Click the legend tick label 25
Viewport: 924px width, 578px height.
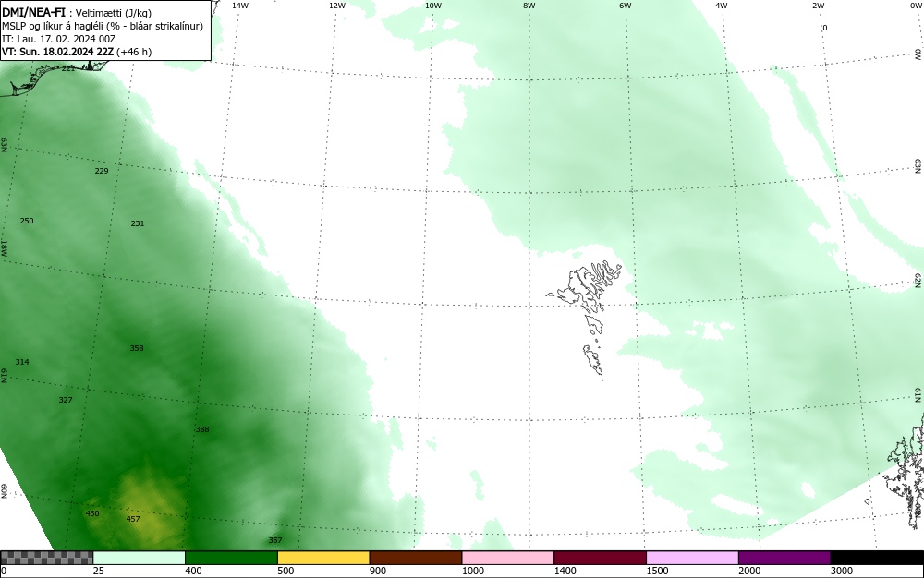pyautogui.click(x=99, y=571)
